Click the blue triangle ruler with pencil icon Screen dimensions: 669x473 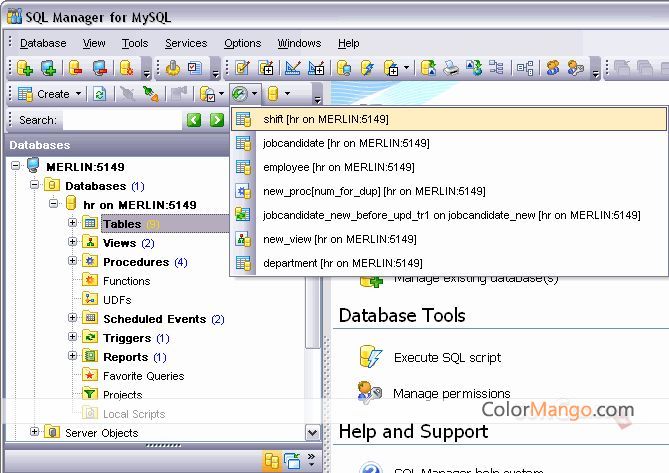[x=293, y=68]
